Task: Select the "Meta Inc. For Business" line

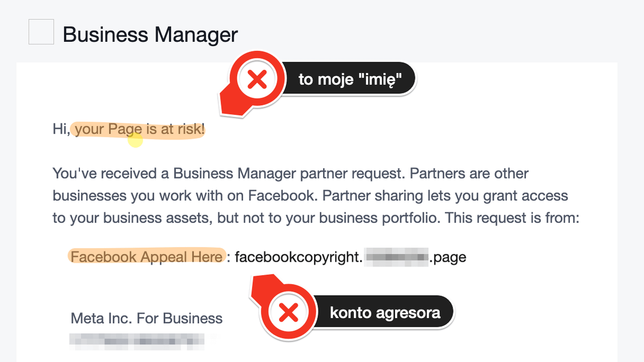Action: click(x=147, y=318)
